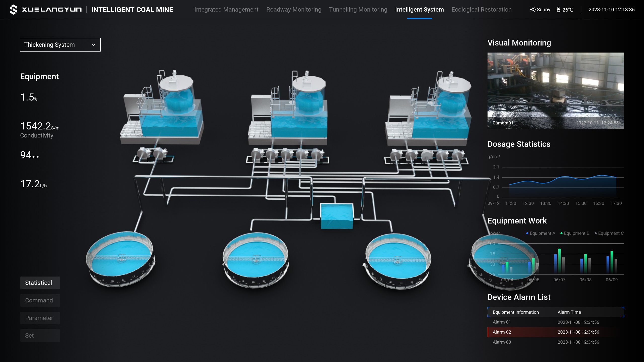Screen dimensions: 644x362
Task: Click the XUELANGYUN logo icon
Action: click(13, 10)
